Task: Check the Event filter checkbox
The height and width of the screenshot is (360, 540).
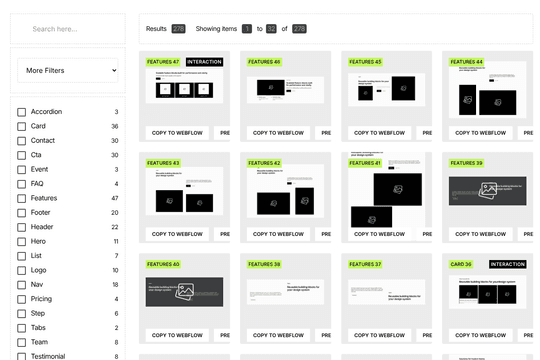Action: click(x=21, y=170)
